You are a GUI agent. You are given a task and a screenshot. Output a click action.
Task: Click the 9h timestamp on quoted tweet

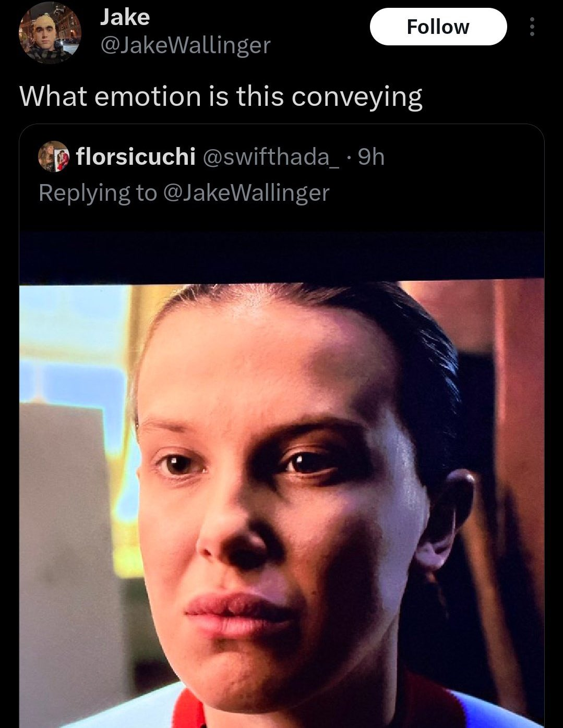[372, 156]
